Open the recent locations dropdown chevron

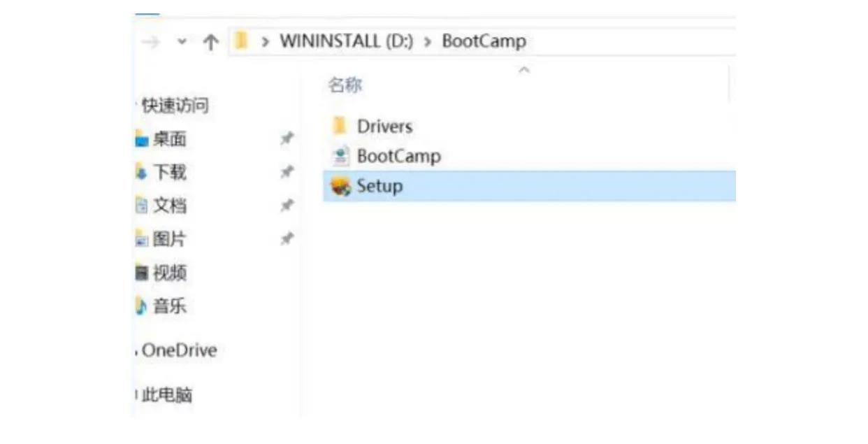182,42
